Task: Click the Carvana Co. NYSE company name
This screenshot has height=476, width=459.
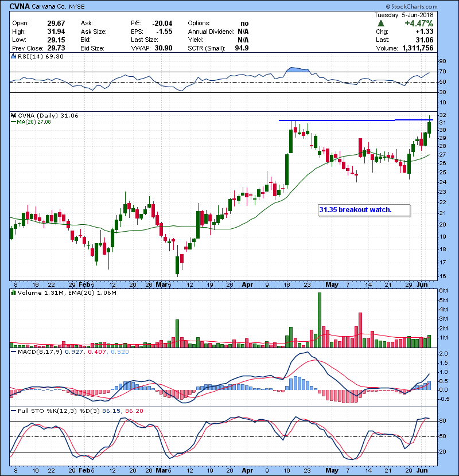Action: [59, 6]
